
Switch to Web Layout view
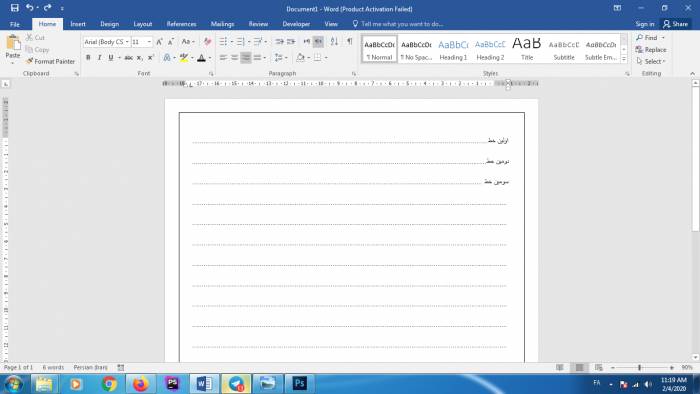coord(599,367)
